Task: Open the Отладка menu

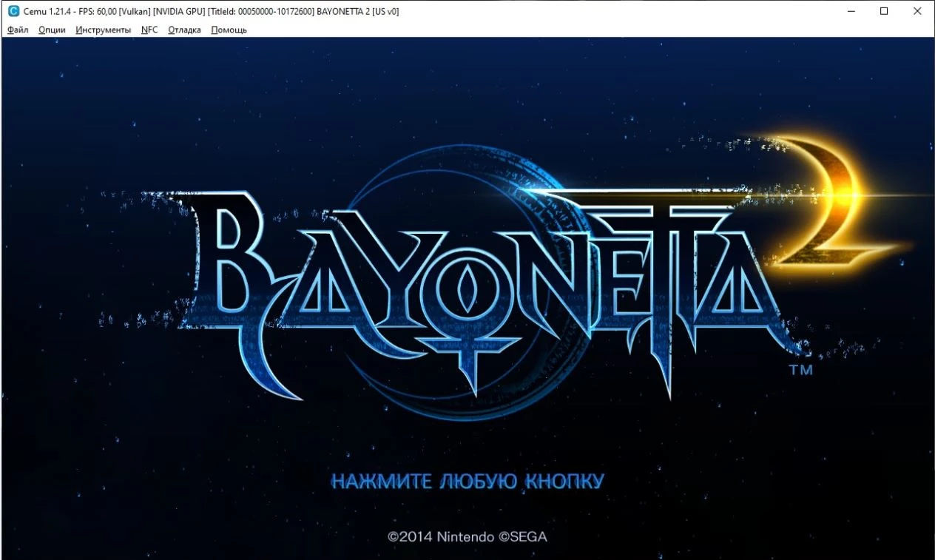Action: (183, 30)
